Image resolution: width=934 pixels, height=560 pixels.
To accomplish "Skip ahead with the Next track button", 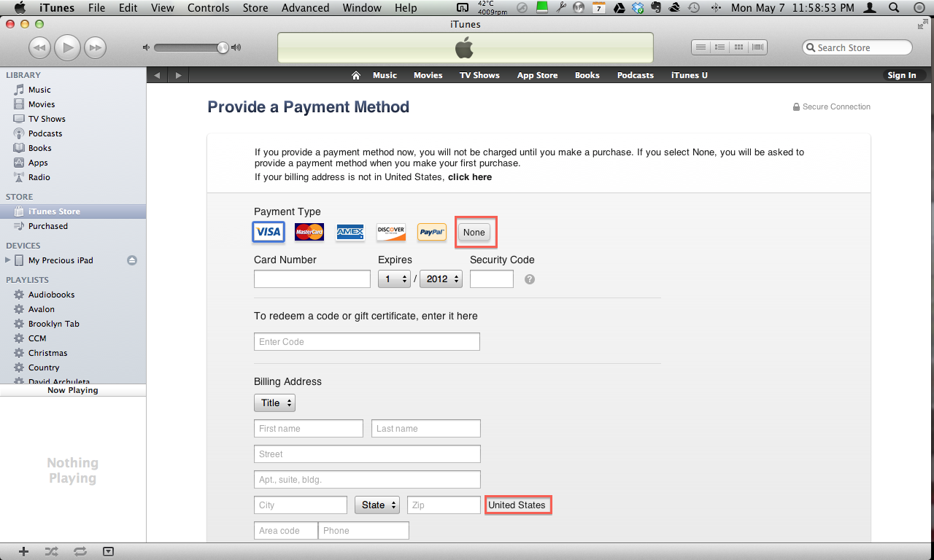I will click(95, 48).
